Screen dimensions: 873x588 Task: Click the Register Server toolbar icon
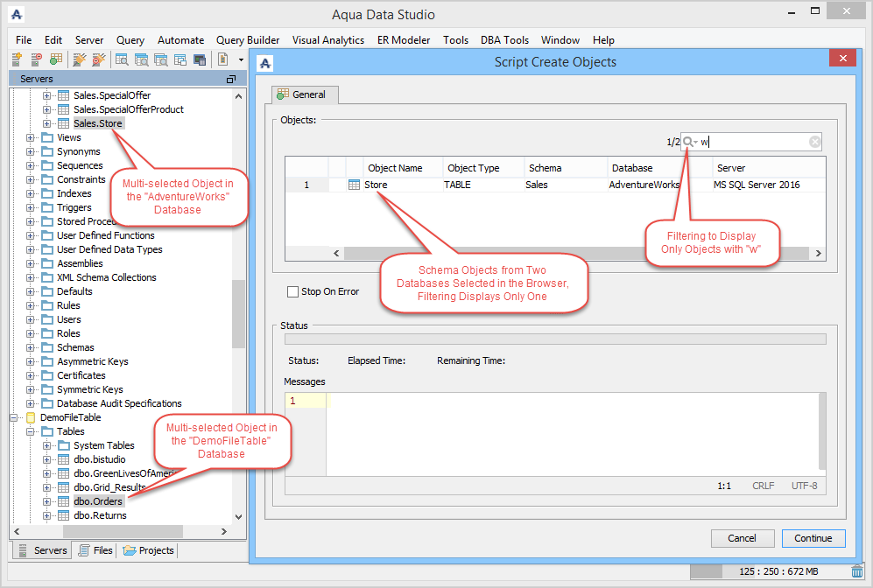(x=17, y=59)
